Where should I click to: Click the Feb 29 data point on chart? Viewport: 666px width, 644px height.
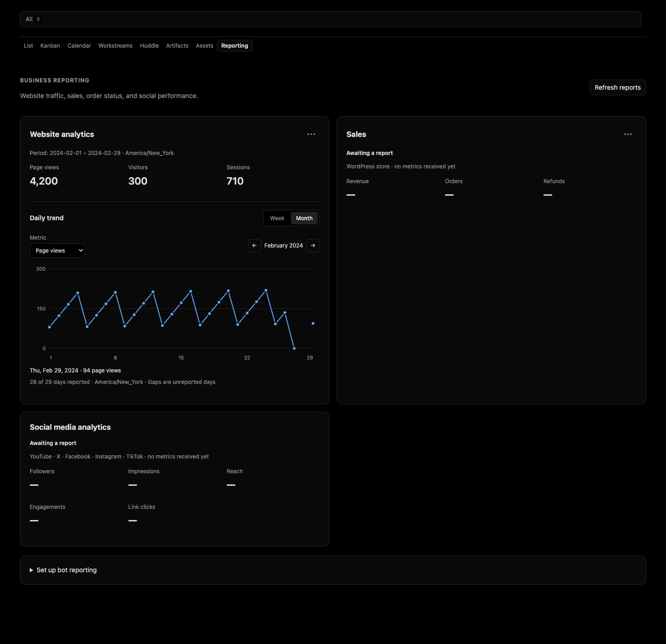tap(313, 323)
